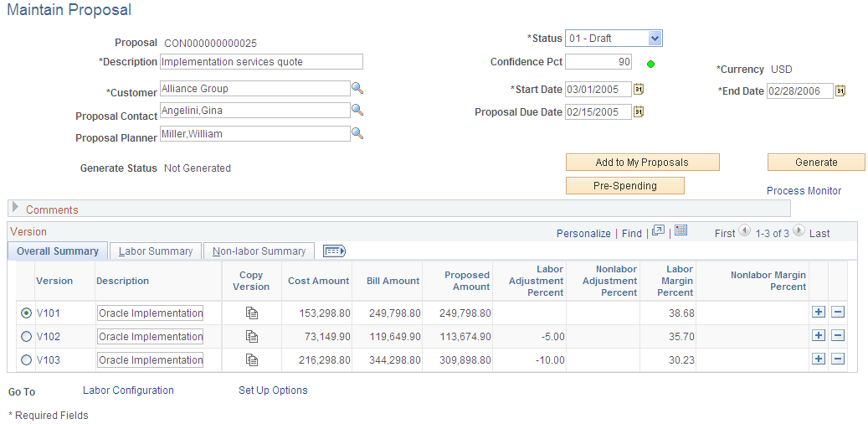Image resolution: width=868 pixels, height=424 pixels.
Task: Open Start Date calendar picker
Action: [639, 89]
